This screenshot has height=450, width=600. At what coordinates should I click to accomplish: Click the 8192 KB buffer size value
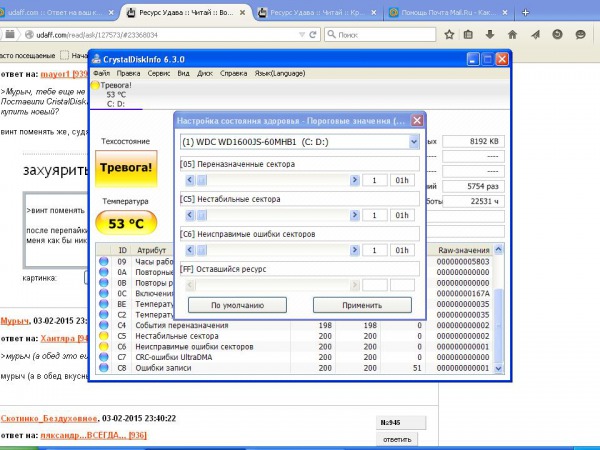[x=473, y=141]
